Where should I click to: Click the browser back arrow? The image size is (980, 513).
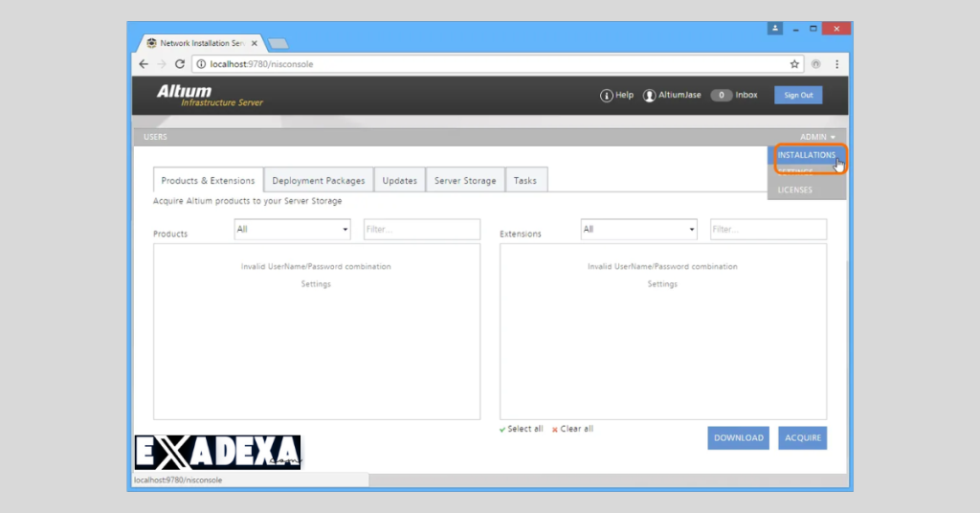144,64
